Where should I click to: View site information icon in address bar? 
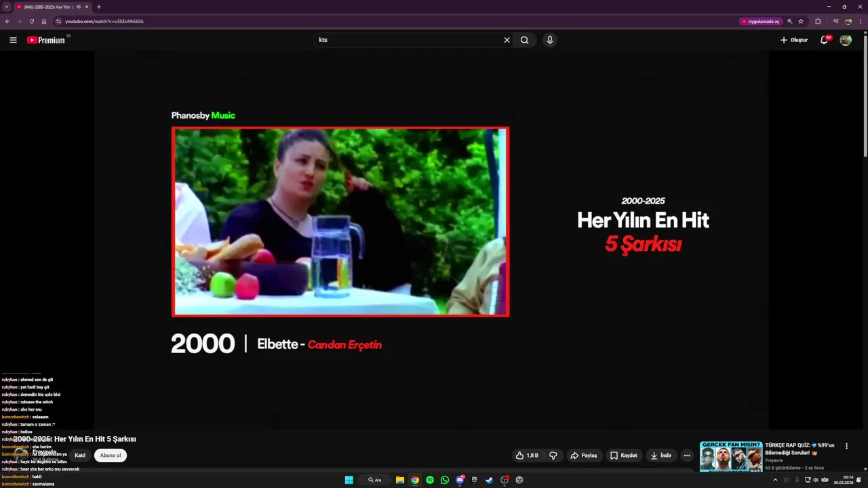click(58, 21)
